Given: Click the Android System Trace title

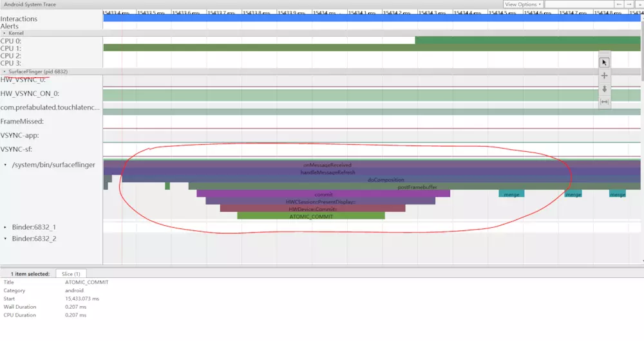Looking at the screenshot, I should [30, 5].
